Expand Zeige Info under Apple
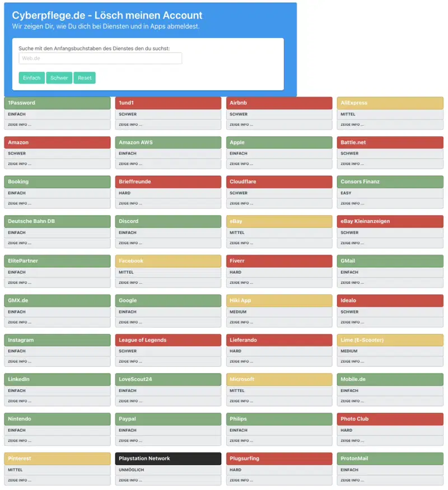Viewport: 448px width, 490px height. click(x=279, y=164)
